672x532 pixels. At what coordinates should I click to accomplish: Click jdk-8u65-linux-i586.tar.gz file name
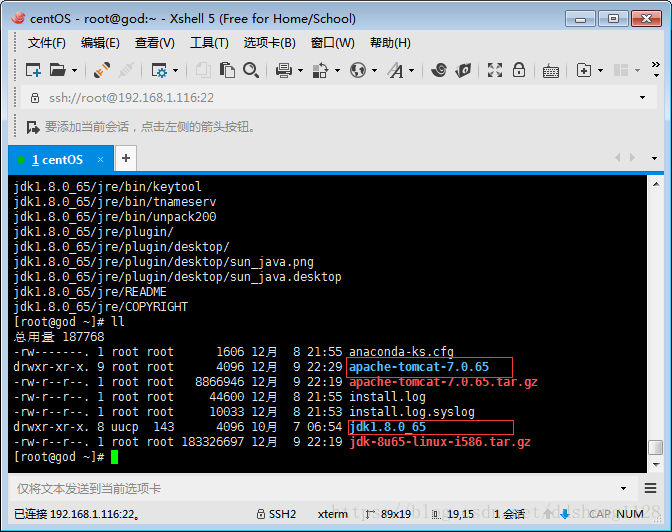(440, 442)
